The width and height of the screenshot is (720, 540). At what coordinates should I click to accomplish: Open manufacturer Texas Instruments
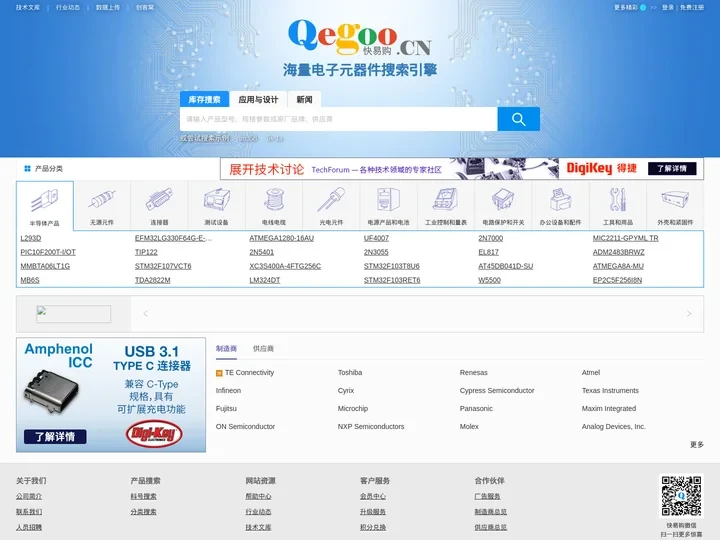pos(610,390)
